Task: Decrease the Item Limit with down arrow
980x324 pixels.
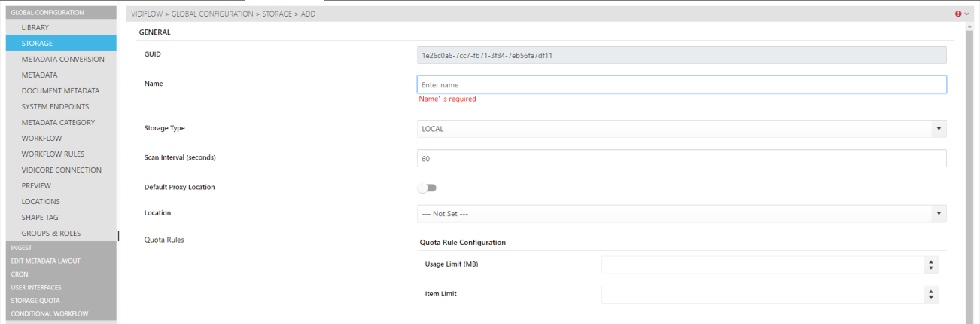Action: (x=931, y=298)
